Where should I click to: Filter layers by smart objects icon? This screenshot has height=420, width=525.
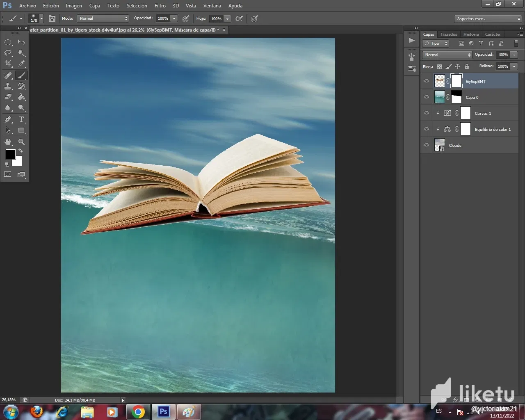501,43
